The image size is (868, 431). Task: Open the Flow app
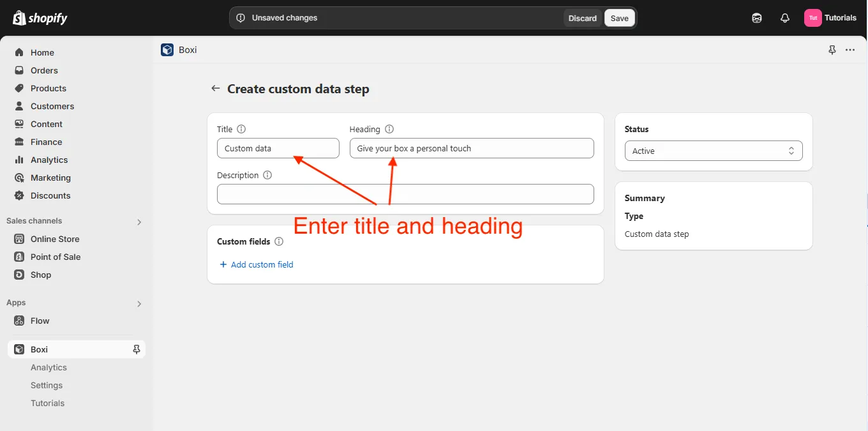39,321
